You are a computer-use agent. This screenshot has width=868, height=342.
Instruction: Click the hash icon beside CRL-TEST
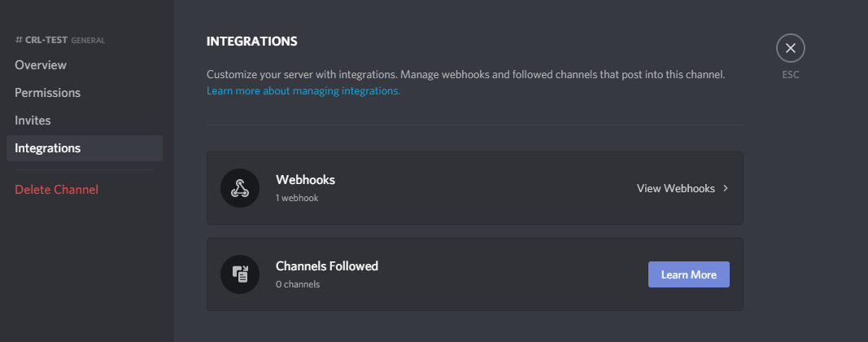click(19, 40)
